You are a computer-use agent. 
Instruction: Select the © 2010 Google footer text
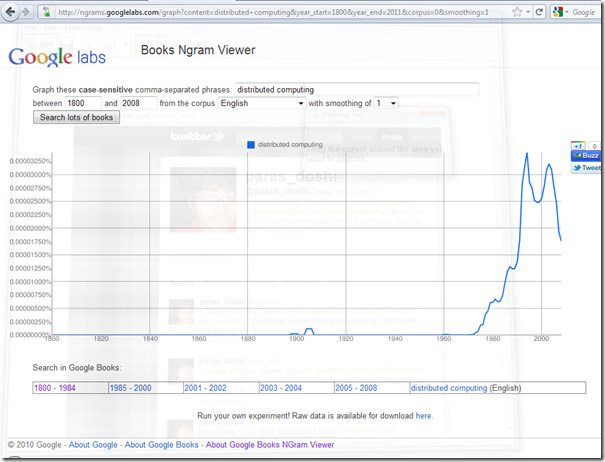tap(34, 445)
